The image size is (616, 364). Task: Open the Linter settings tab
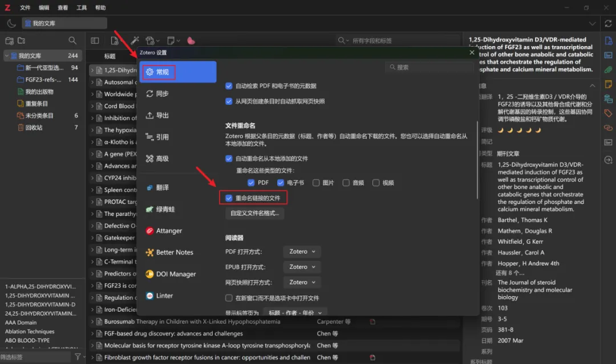tap(177, 295)
